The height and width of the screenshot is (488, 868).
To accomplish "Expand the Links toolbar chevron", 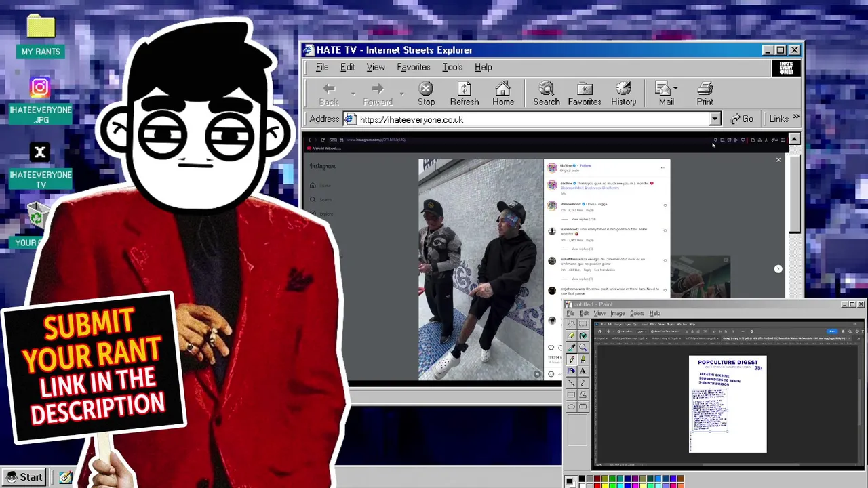I will (x=795, y=118).
